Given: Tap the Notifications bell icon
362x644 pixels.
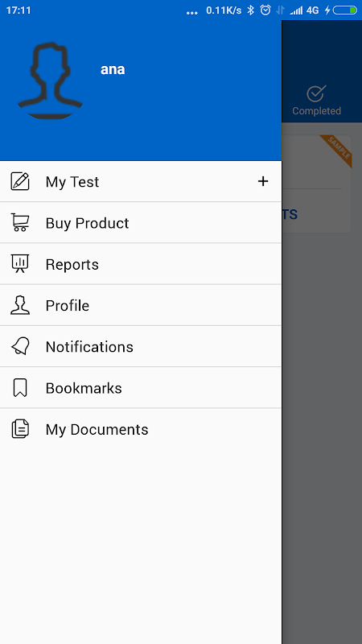Looking at the screenshot, I should point(19,346).
